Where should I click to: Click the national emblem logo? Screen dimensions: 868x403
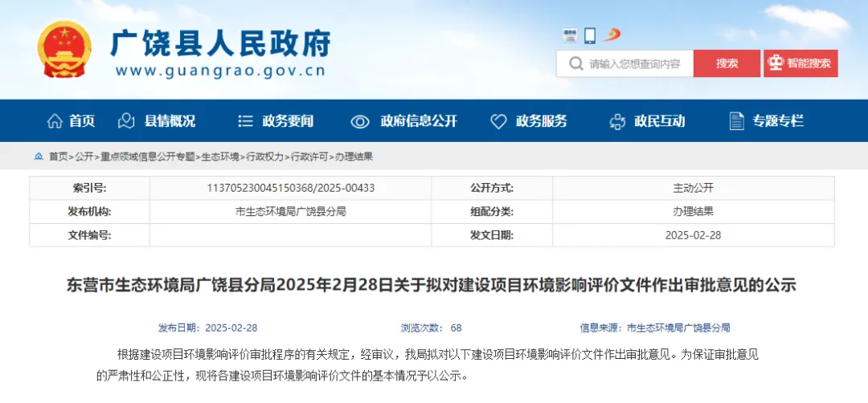(x=65, y=49)
